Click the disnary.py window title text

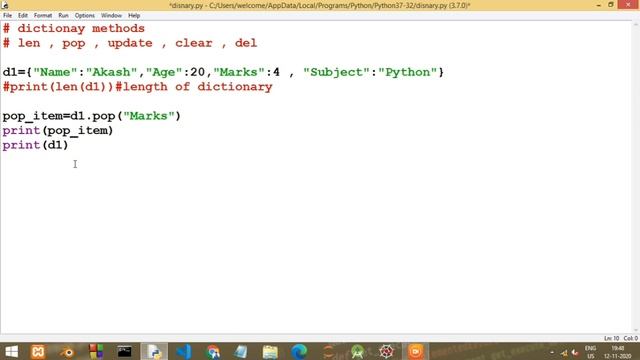pyautogui.click(x=320, y=5)
